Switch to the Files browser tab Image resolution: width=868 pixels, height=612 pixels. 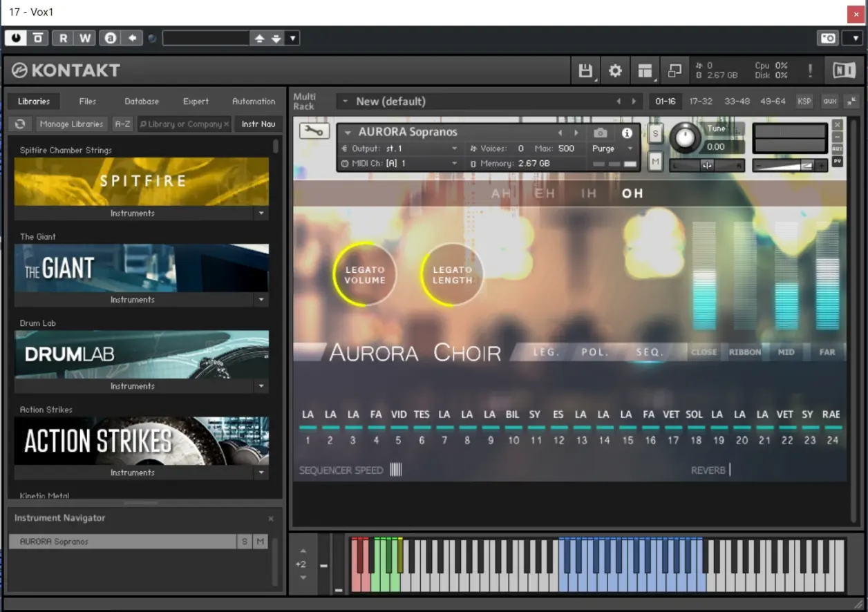click(88, 102)
